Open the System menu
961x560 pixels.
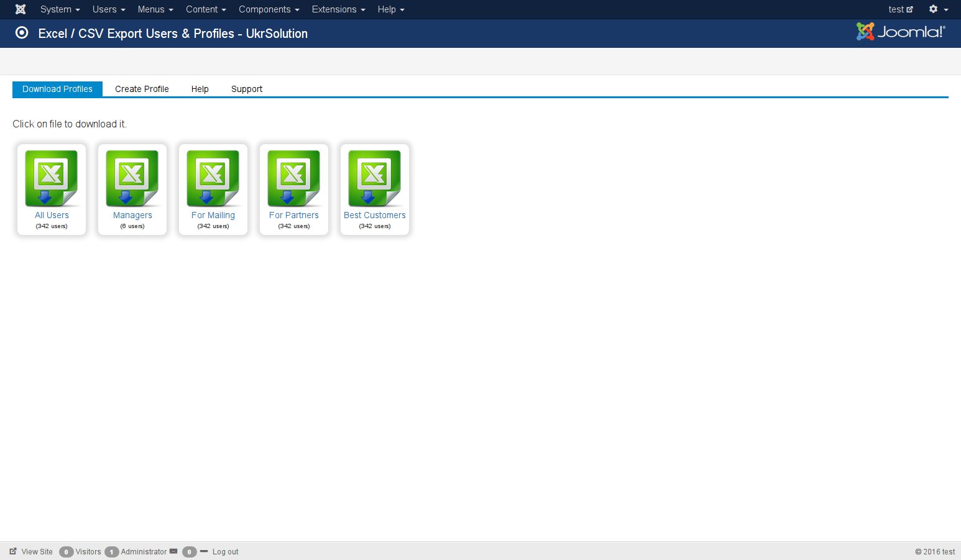click(x=60, y=9)
